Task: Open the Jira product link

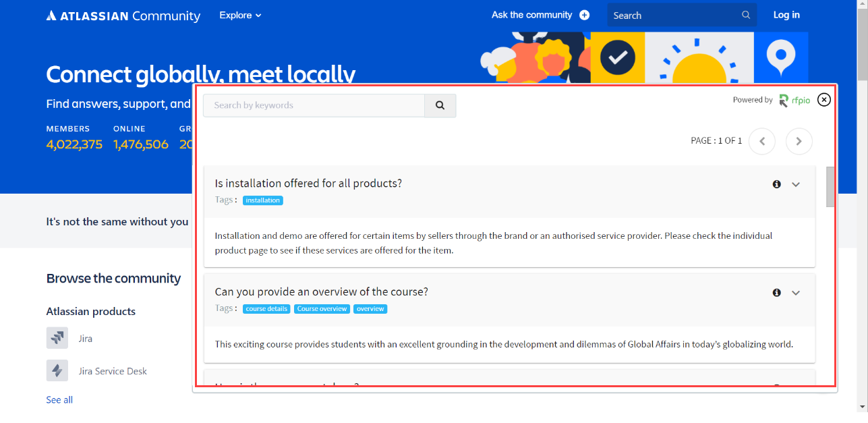Action: point(86,339)
